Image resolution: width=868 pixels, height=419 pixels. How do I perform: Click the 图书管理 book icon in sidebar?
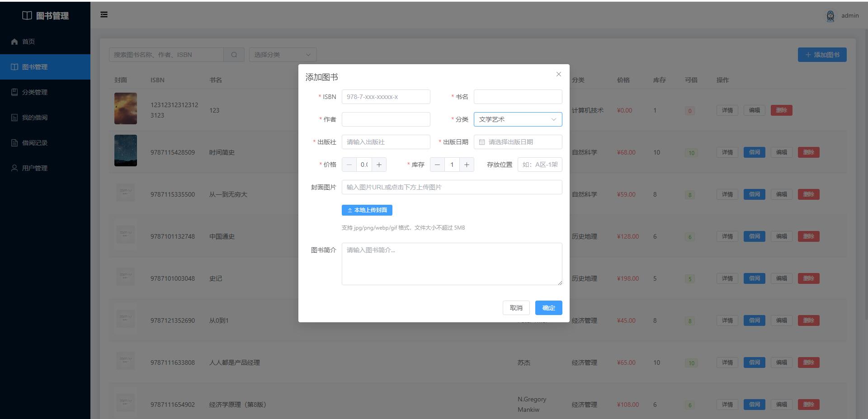14,66
